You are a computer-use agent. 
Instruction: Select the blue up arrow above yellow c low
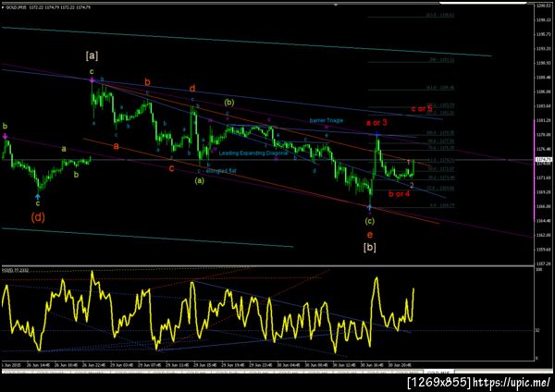(x=38, y=195)
